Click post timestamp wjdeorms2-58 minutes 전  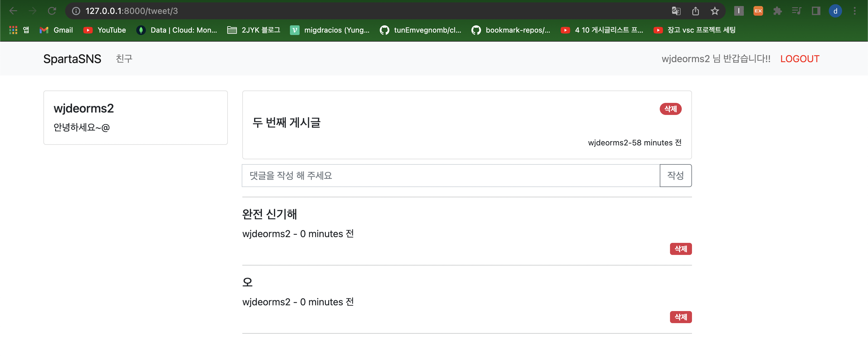point(635,143)
